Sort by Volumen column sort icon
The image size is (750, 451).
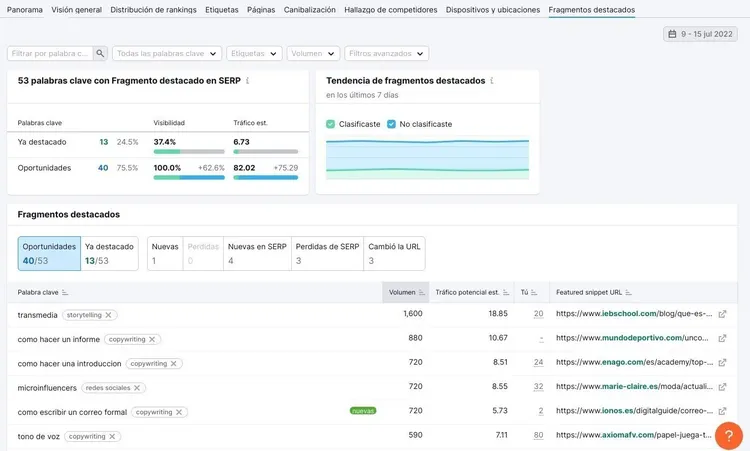tap(421, 292)
